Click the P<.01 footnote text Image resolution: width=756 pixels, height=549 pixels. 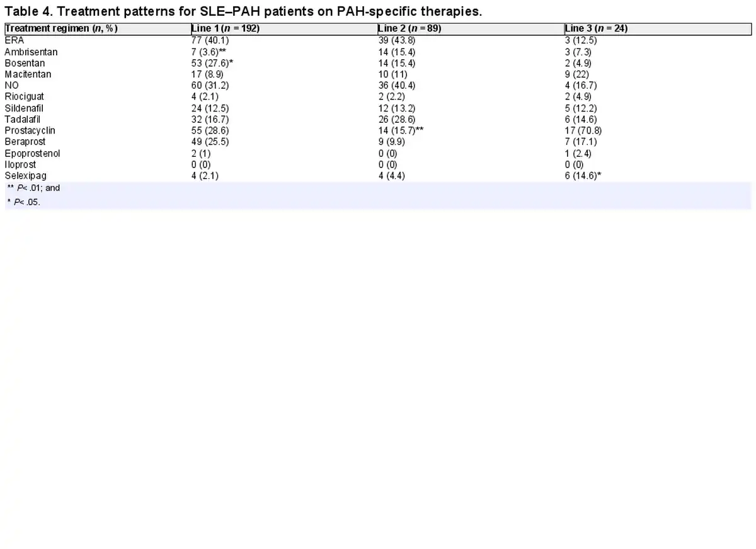click(33, 188)
